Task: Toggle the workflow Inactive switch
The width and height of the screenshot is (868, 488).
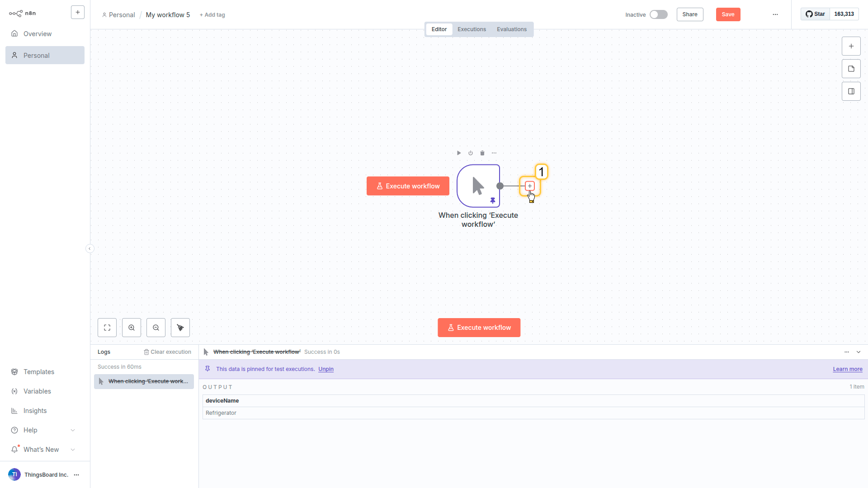Action: click(658, 14)
